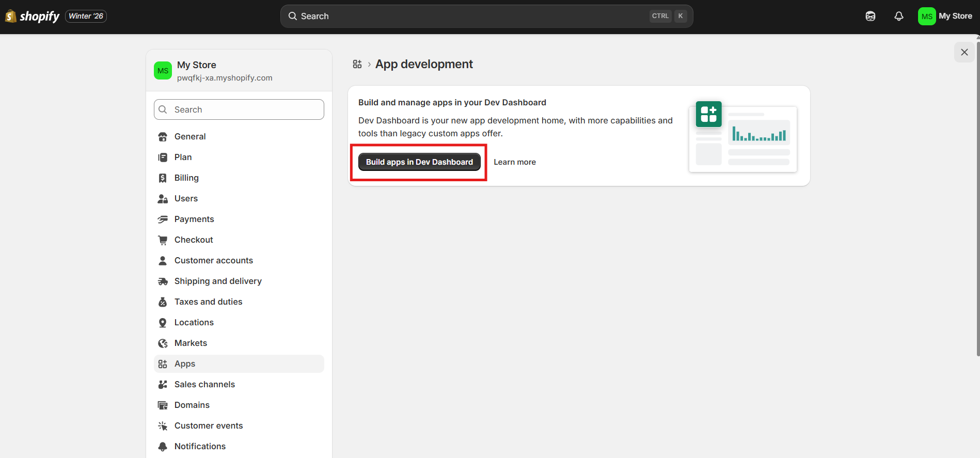This screenshot has height=458, width=980.
Task: Navigate to Checkout settings
Action: [x=239, y=240]
